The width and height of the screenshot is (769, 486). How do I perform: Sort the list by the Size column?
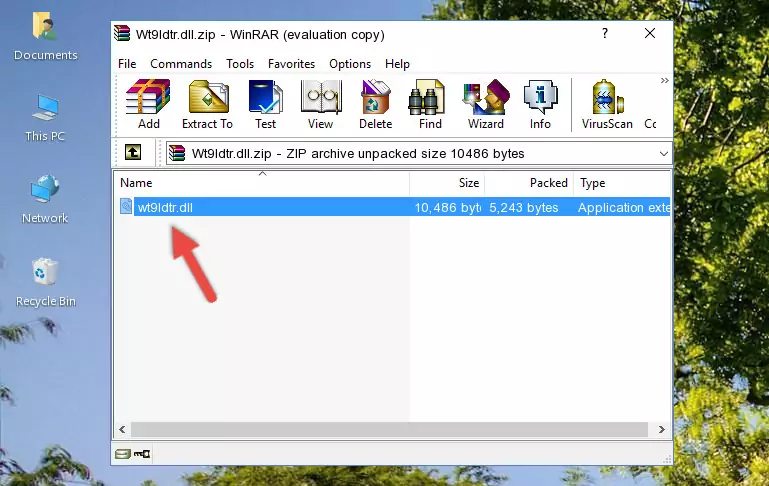(447, 183)
